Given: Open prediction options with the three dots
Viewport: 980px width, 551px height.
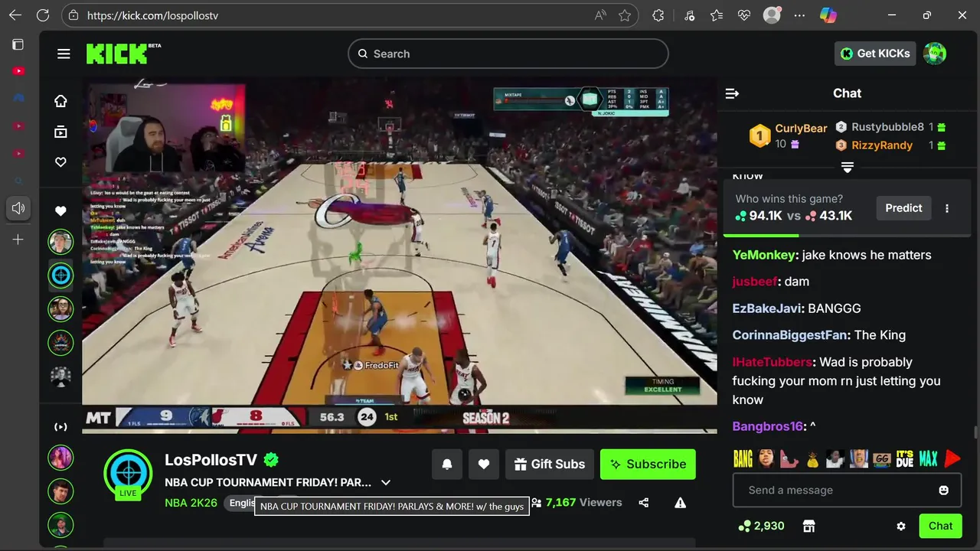Looking at the screenshot, I should point(947,208).
